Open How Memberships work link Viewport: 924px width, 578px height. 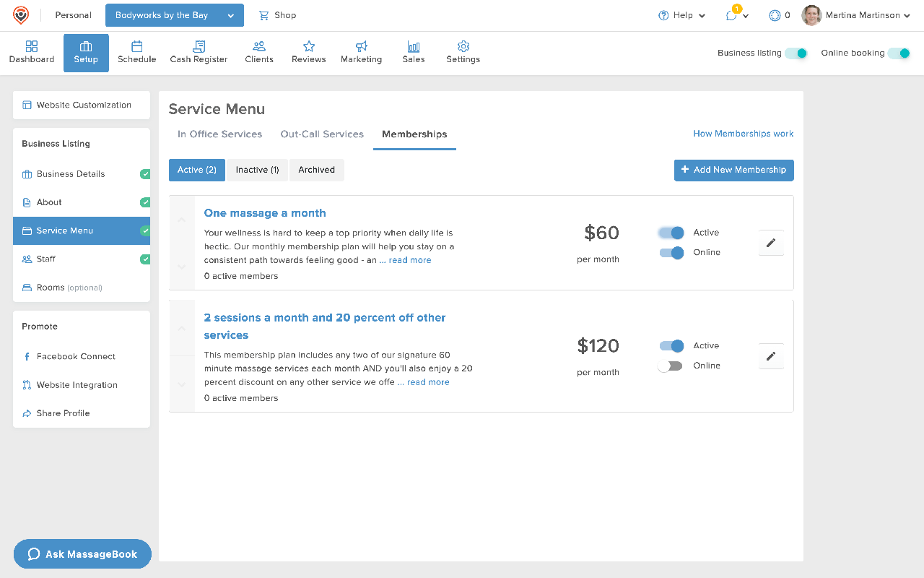pyautogui.click(x=743, y=134)
